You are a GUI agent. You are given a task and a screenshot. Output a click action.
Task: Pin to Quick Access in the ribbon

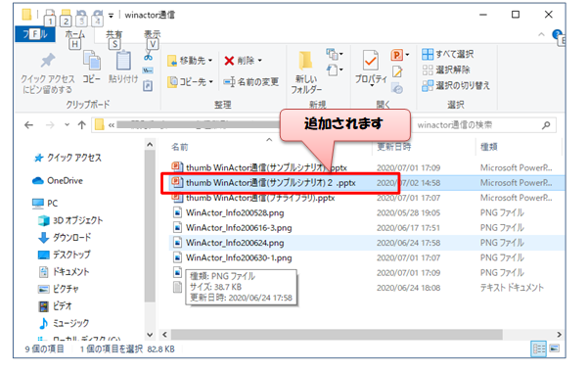click(x=48, y=73)
